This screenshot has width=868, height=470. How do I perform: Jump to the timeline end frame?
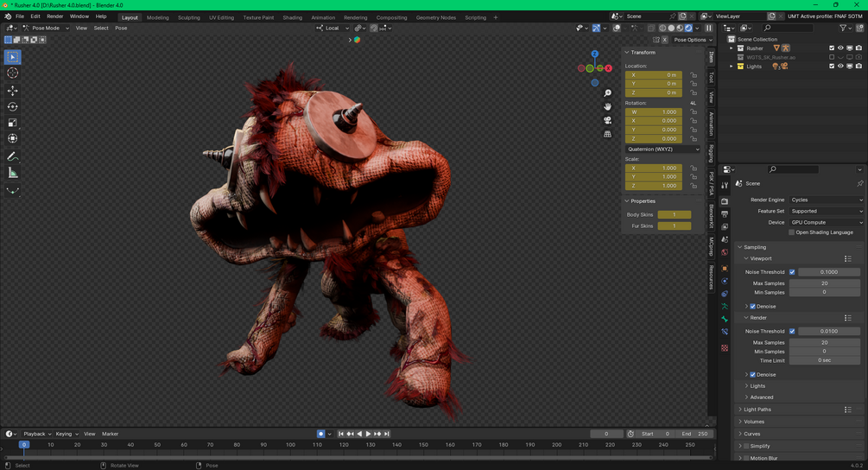coord(387,434)
